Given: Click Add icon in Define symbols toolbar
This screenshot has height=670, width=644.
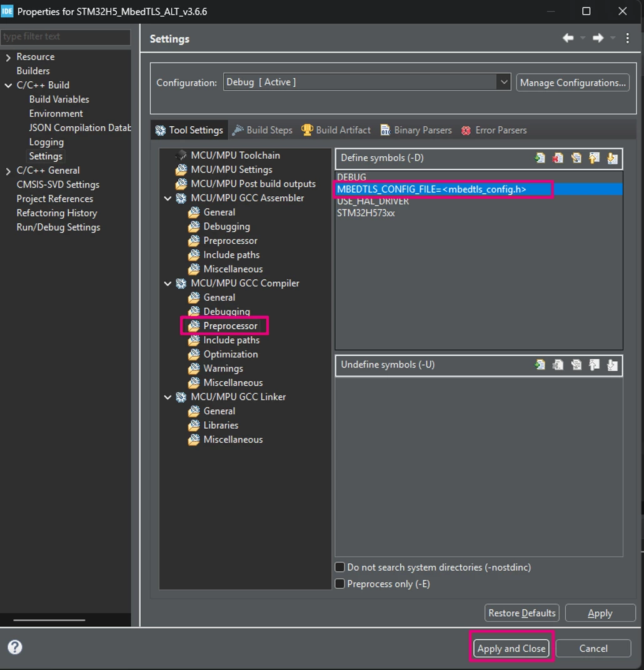Looking at the screenshot, I should coord(540,158).
